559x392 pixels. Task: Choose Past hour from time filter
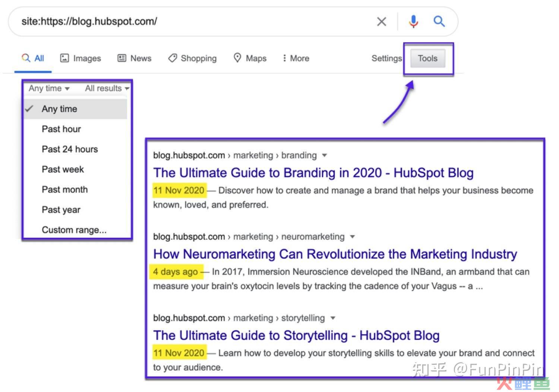click(61, 129)
